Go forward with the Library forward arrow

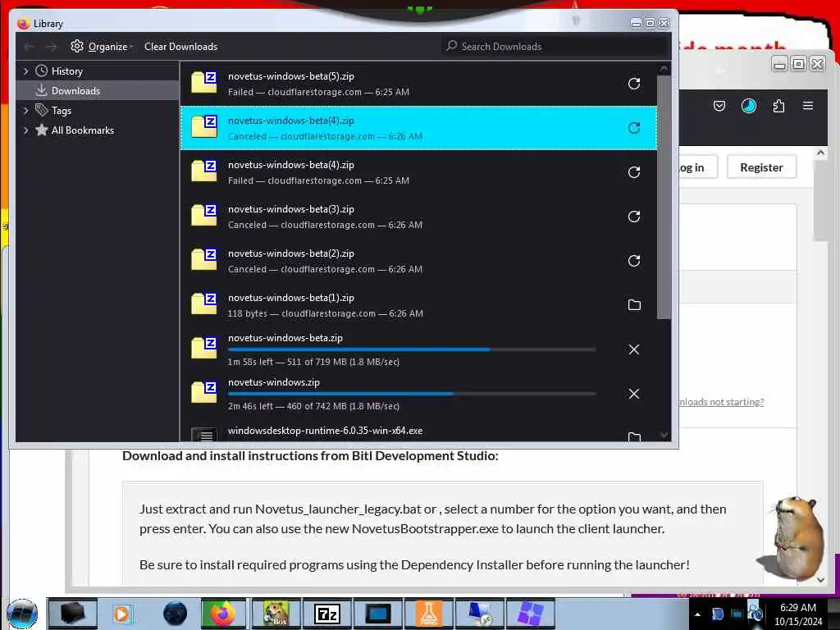(x=51, y=47)
